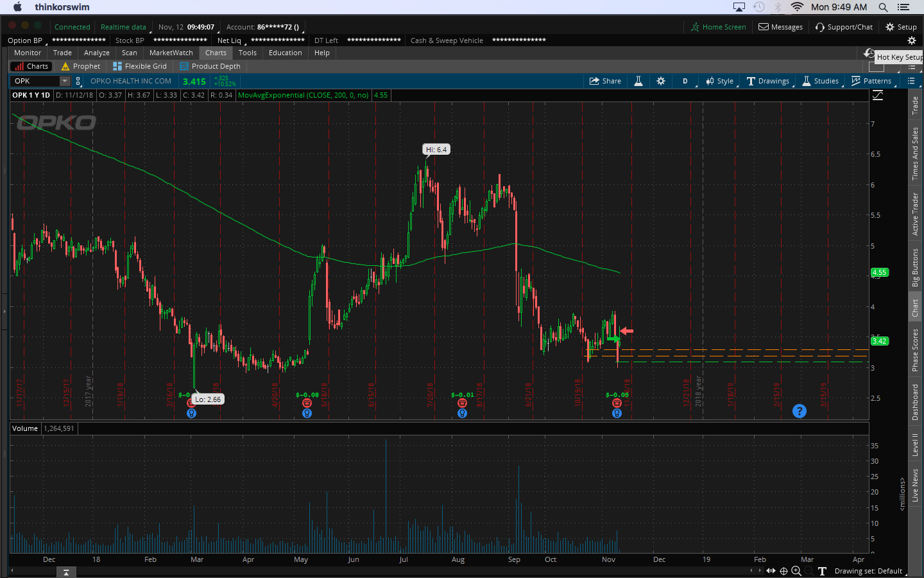Open Messages in top bar
This screenshot has width=924, height=578.
780,27
